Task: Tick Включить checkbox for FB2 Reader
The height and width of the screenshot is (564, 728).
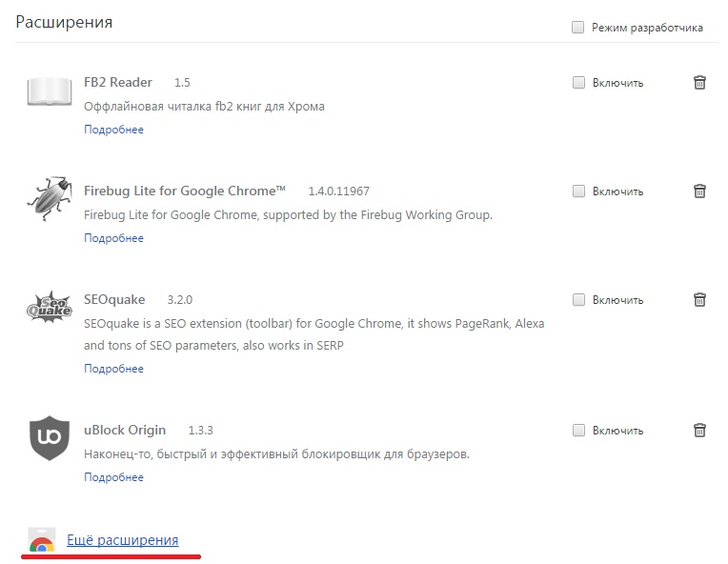Action: point(578,83)
